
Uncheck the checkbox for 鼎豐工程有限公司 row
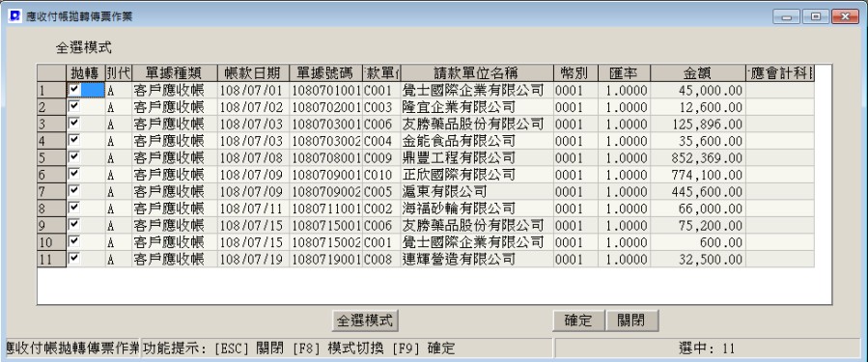pos(73,156)
